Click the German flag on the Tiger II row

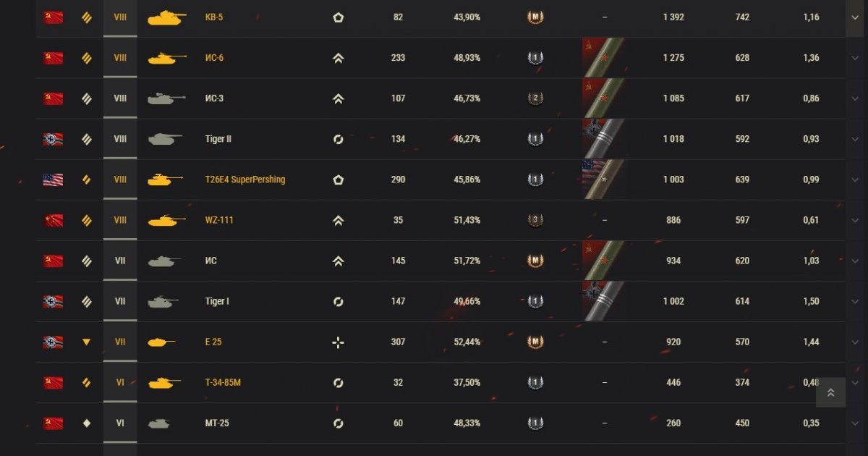[x=53, y=139]
